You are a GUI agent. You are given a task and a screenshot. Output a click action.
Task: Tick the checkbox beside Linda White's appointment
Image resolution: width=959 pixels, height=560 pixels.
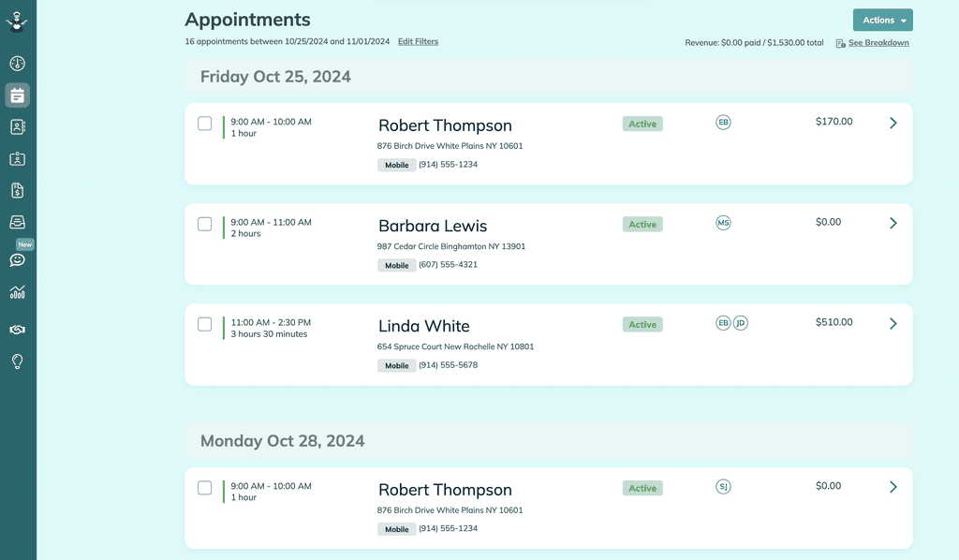204,324
